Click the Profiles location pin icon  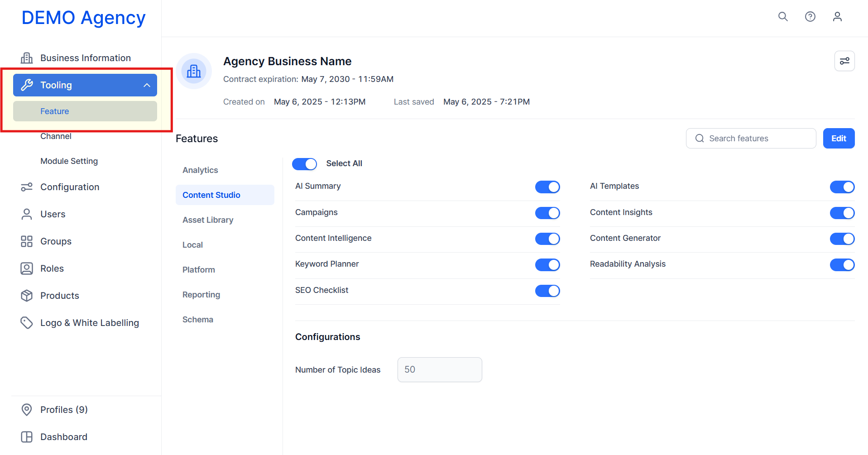pyautogui.click(x=27, y=410)
